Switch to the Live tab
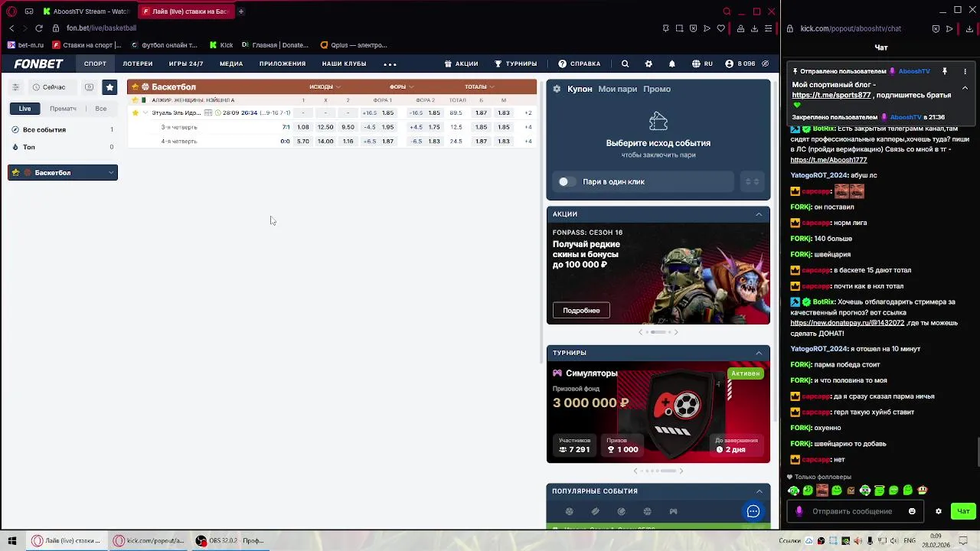The width and height of the screenshot is (980, 551). [x=25, y=109]
